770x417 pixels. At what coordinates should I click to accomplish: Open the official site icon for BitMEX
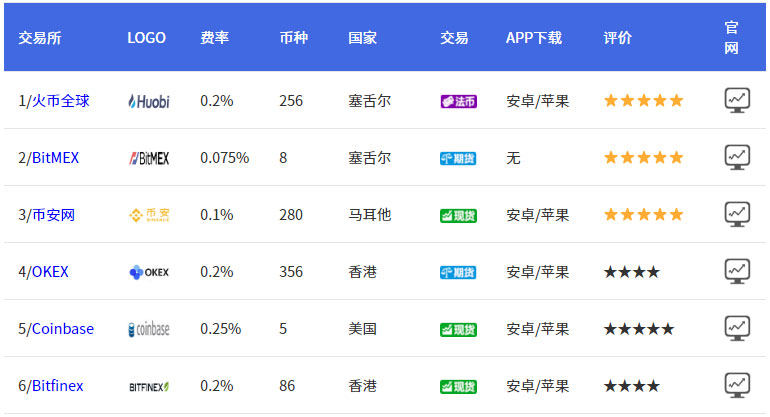coord(737,158)
